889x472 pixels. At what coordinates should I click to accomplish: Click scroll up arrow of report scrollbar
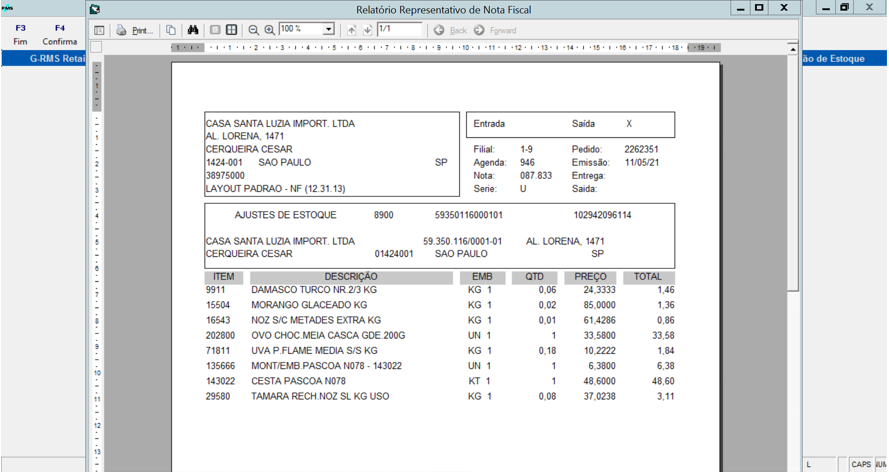click(793, 49)
